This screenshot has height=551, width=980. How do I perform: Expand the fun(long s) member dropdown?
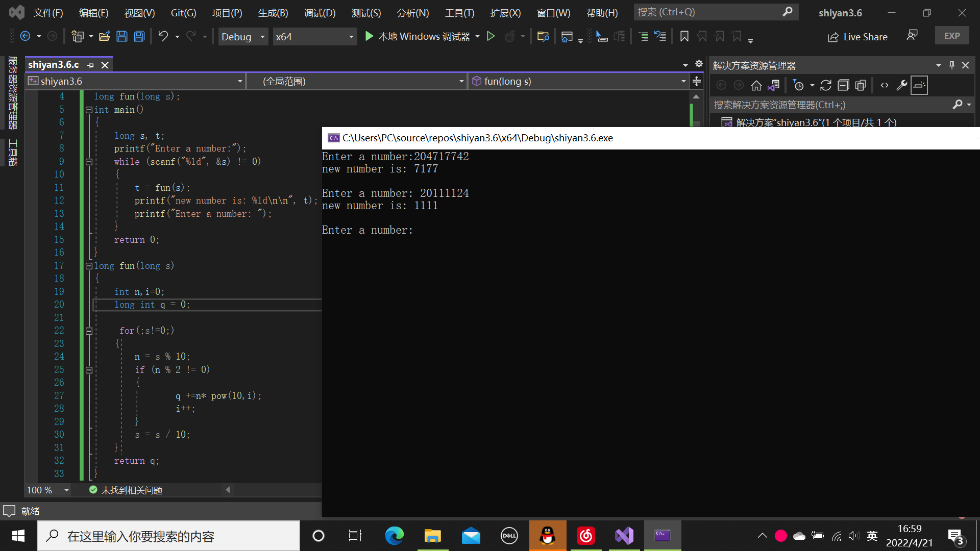click(x=683, y=81)
